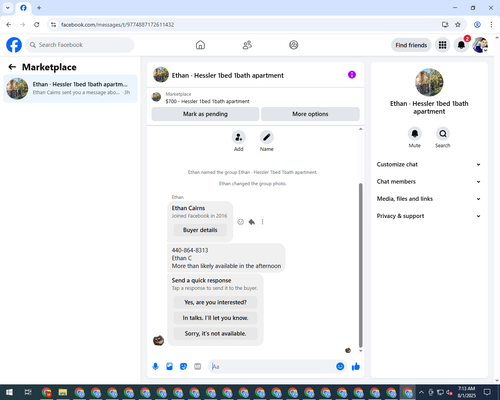This screenshot has width=500, height=400.
Task: Open the Friends icon in top navigation
Action: [247, 45]
